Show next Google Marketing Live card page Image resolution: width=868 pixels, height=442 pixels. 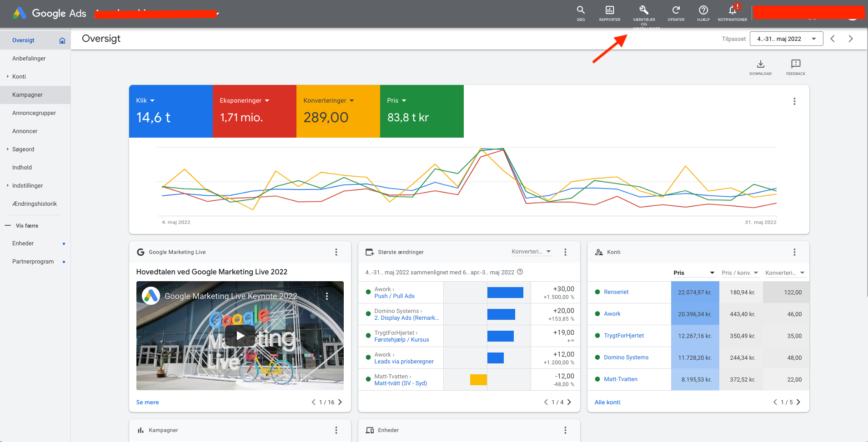coord(340,402)
